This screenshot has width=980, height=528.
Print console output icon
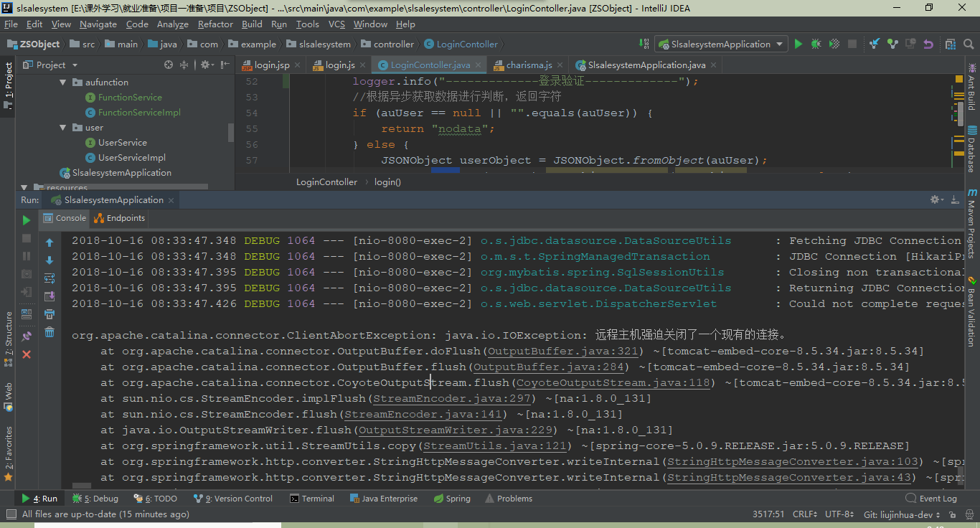[50, 314]
